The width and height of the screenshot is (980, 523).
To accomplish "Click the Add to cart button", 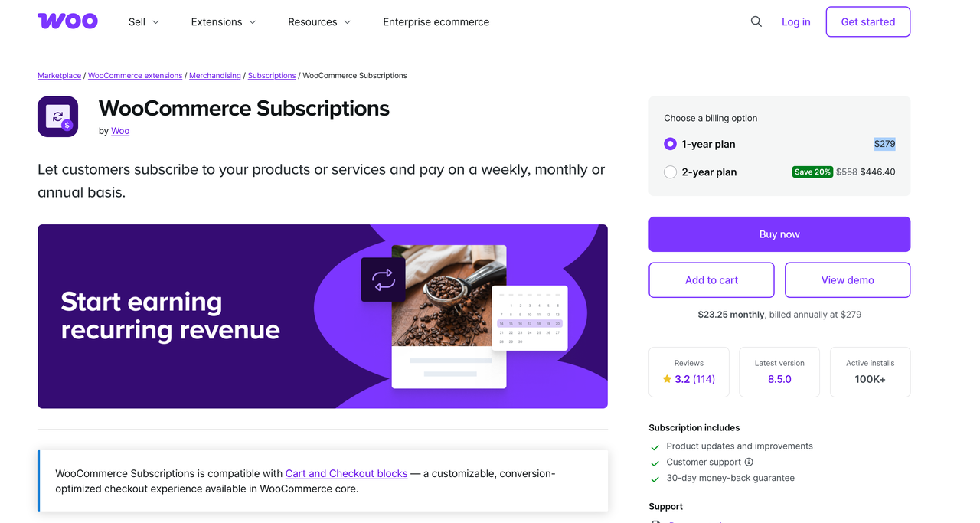I will [x=710, y=279].
